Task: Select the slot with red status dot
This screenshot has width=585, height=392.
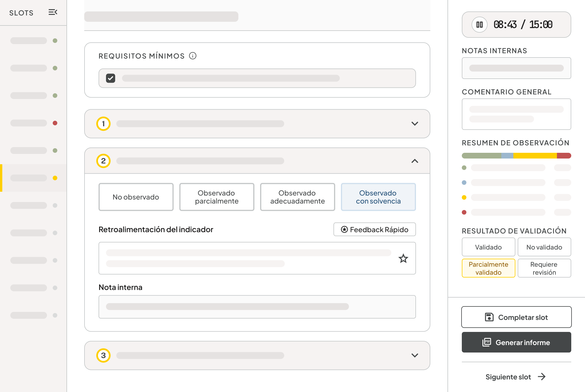Action: [x=33, y=123]
